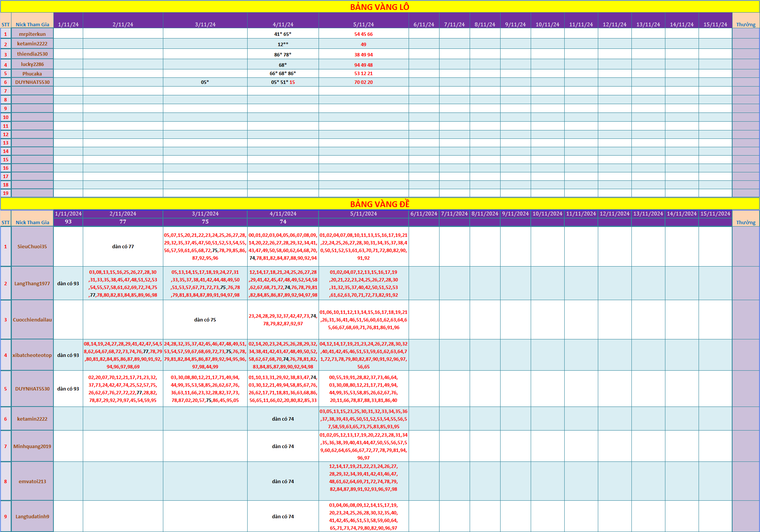
Task: Select the thiendia2530 nickname cell
Action: (32, 54)
